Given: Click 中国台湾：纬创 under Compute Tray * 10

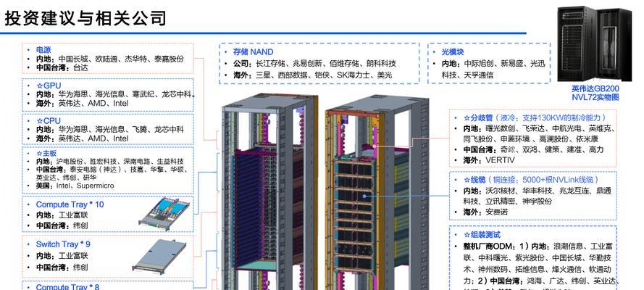Looking at the screenshot, I should [x=62, y=225].
